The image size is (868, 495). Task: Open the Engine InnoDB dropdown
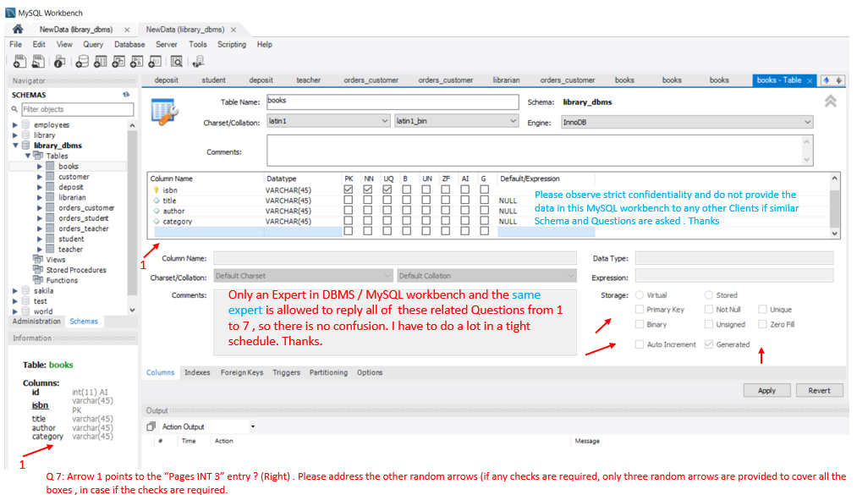[687, 123]
